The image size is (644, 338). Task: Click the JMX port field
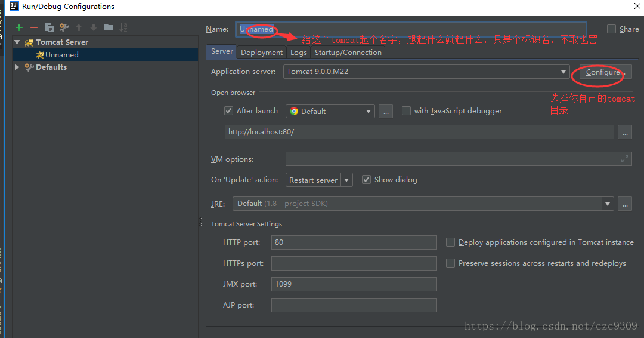(x=354, y=284)
